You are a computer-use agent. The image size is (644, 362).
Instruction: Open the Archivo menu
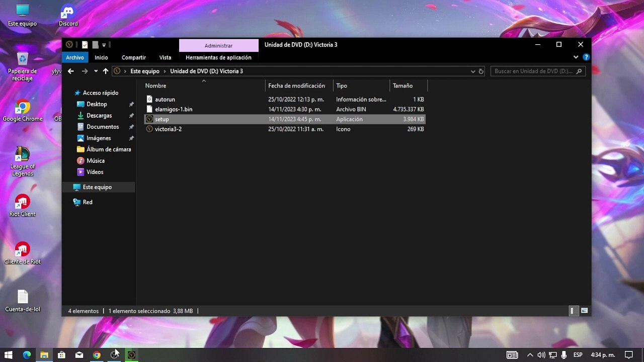coord(75,57)
